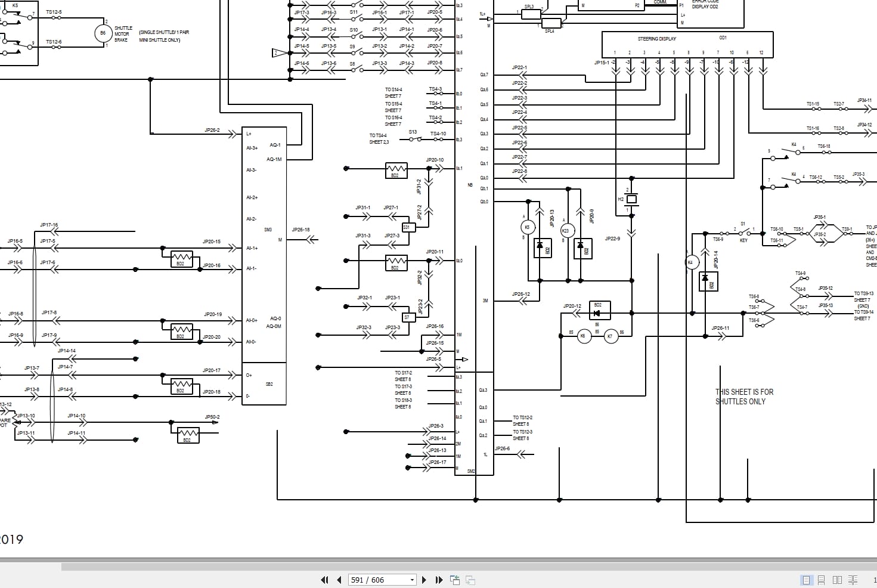Go forward to the next view
This screenshot has width=877, height=588.
(470, 580)
